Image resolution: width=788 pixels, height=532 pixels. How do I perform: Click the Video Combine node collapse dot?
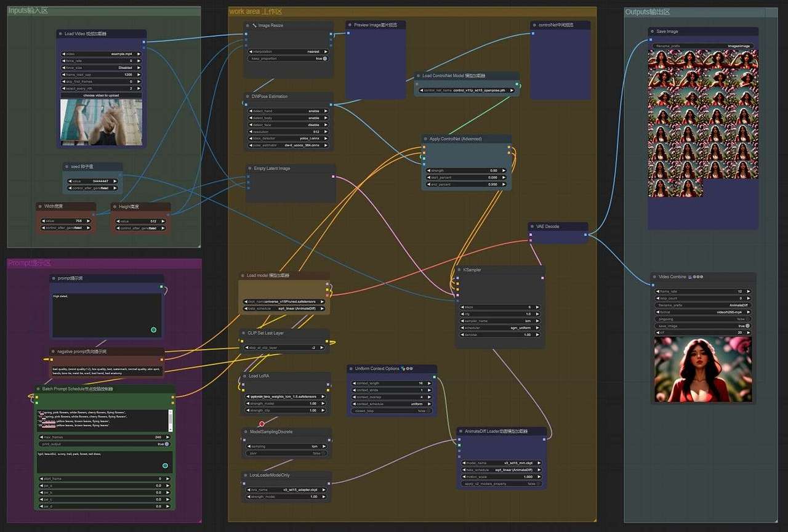coord(655,277)
